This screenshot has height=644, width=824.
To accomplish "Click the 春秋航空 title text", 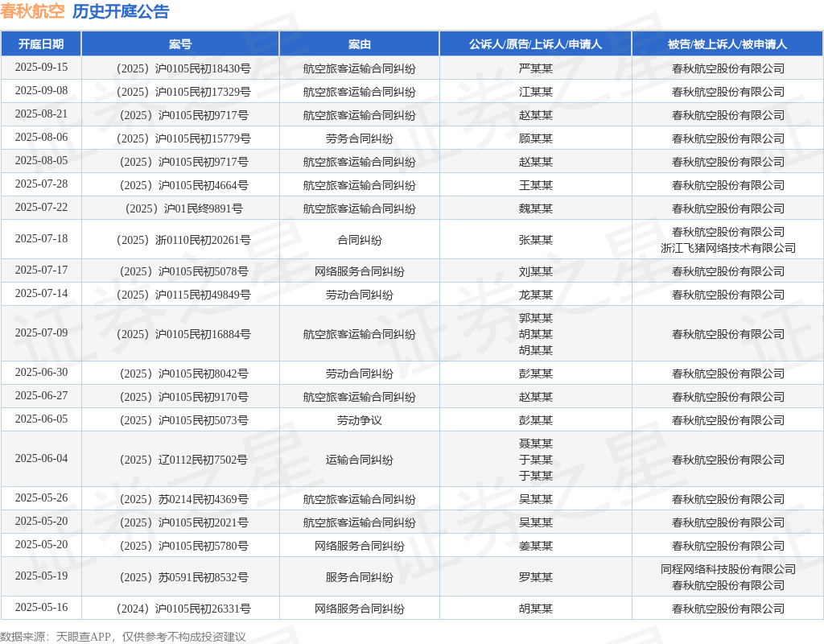I will pyautogui.click(x=32, y=11).
